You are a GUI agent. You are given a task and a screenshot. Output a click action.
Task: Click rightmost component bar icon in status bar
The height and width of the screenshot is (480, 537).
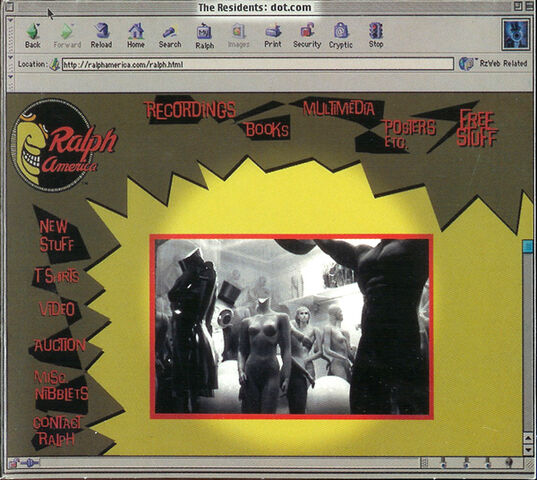coord(509,463)
